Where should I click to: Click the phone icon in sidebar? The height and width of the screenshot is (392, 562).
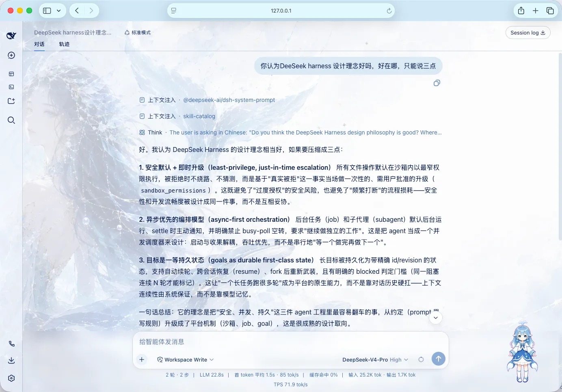pyautogui.click(x=11, y=344)
